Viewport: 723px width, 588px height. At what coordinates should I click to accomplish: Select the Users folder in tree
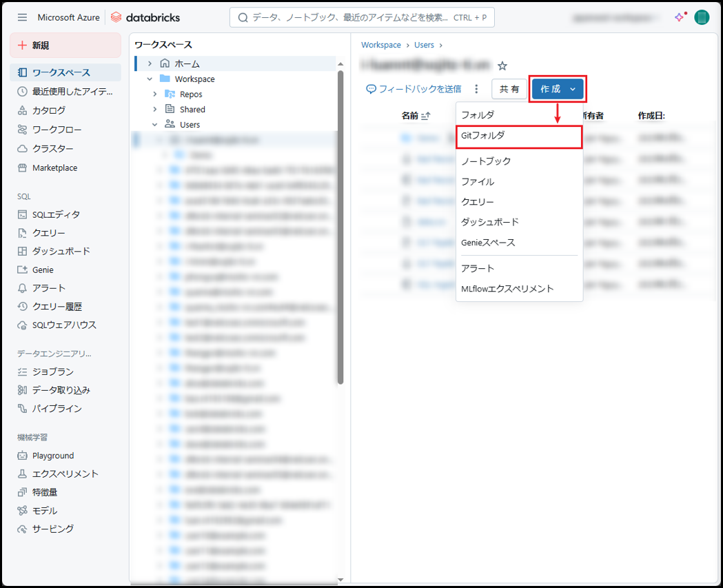190,125
